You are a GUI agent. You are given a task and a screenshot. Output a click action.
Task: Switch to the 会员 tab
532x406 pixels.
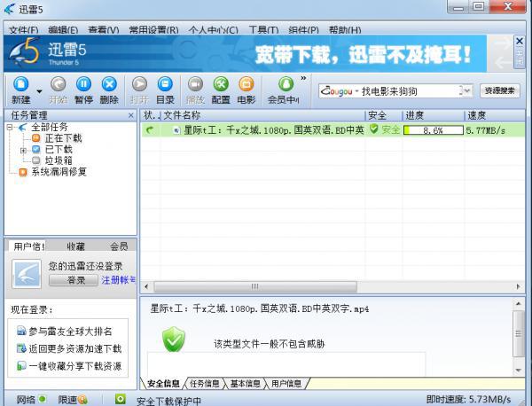coord(119,246)
